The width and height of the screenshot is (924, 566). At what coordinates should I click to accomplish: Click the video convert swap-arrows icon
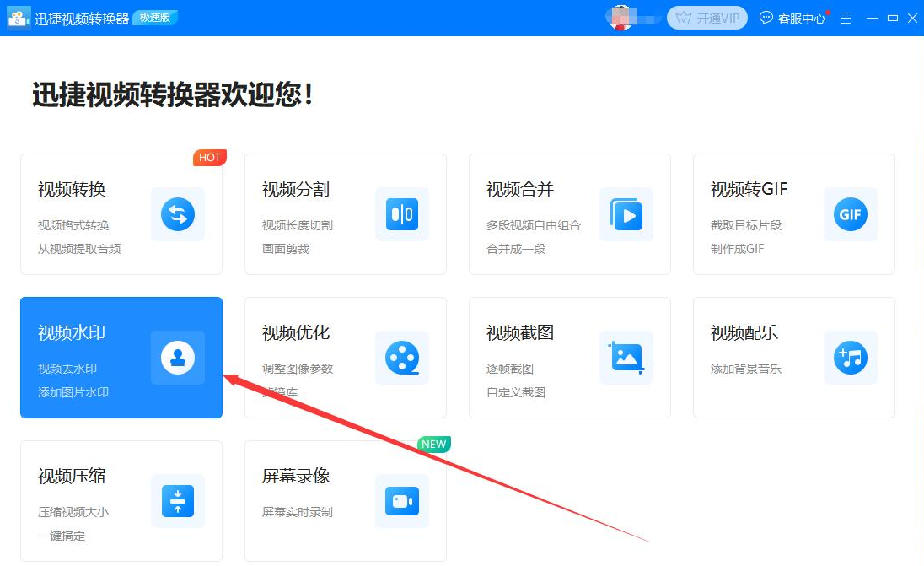[178, 214]
